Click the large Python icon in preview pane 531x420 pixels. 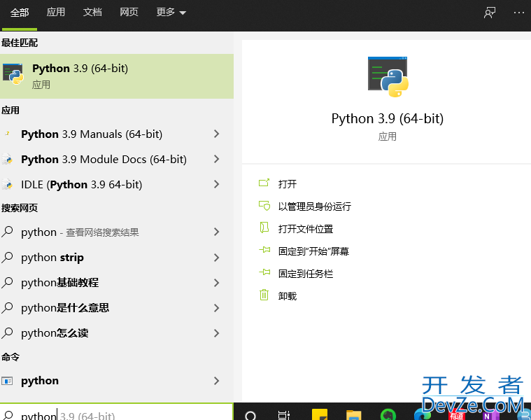[x=388, y=77]
